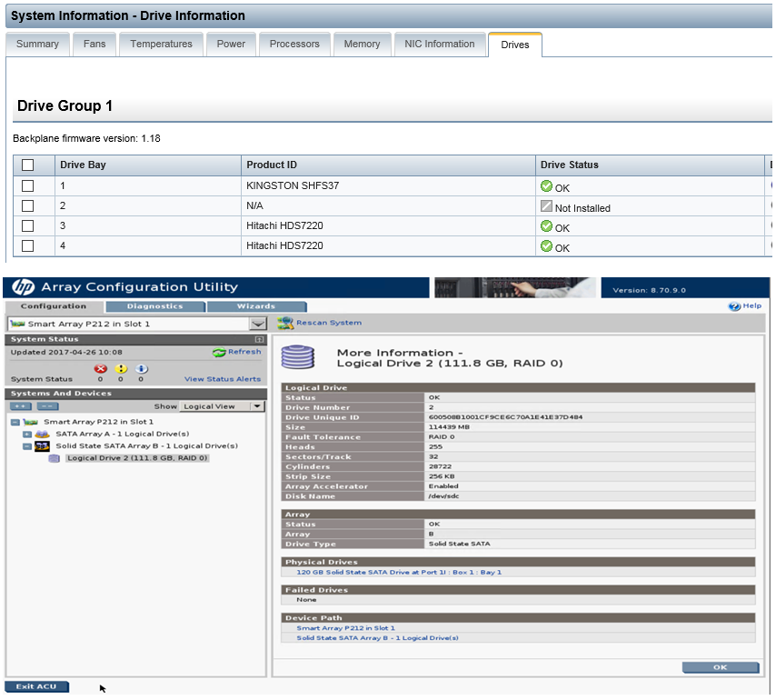The image size is (776, 700).
Task: Click Solid State SATA Array B device path link
Action: click(378, 638)
